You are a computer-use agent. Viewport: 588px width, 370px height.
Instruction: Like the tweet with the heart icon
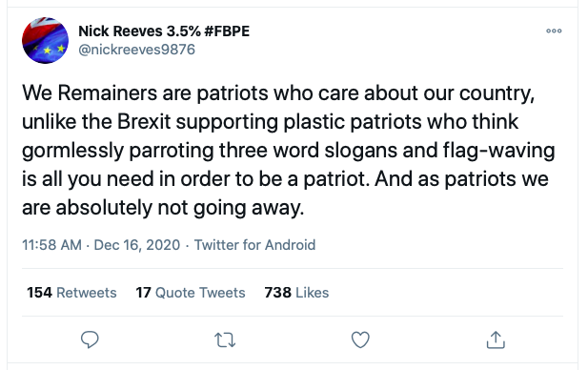360,339
